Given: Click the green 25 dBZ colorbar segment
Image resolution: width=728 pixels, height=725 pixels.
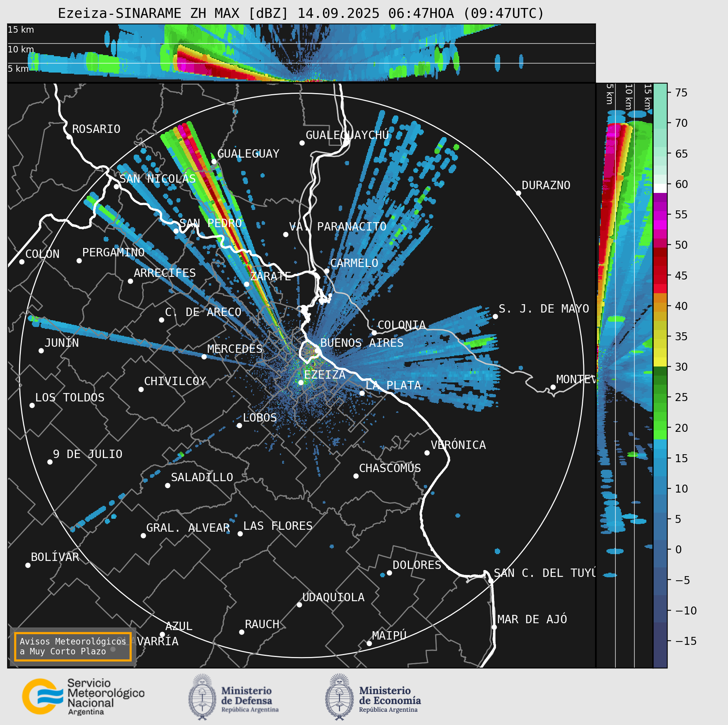Looking at the screenshot, I should coord(660,398).
